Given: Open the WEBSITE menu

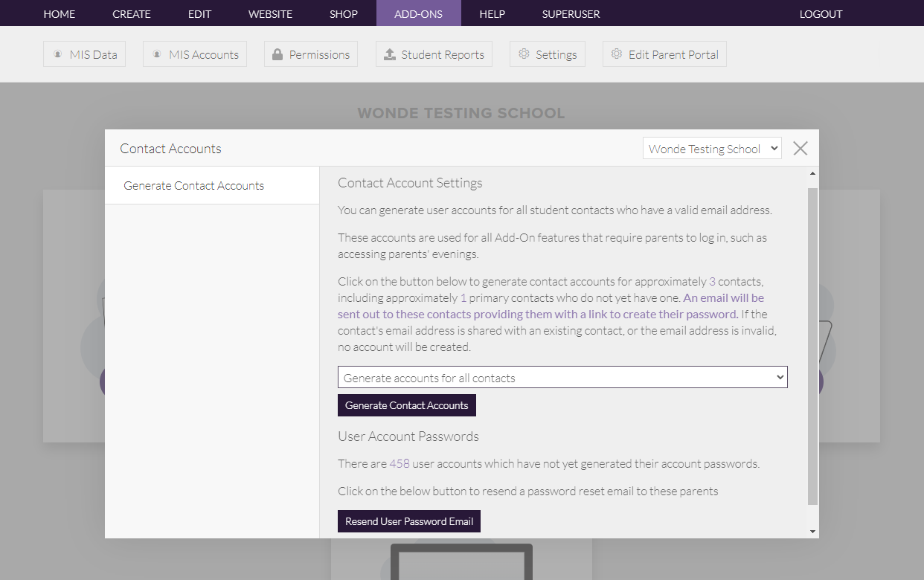Looking at the screenshot, I should pos(270,13).
